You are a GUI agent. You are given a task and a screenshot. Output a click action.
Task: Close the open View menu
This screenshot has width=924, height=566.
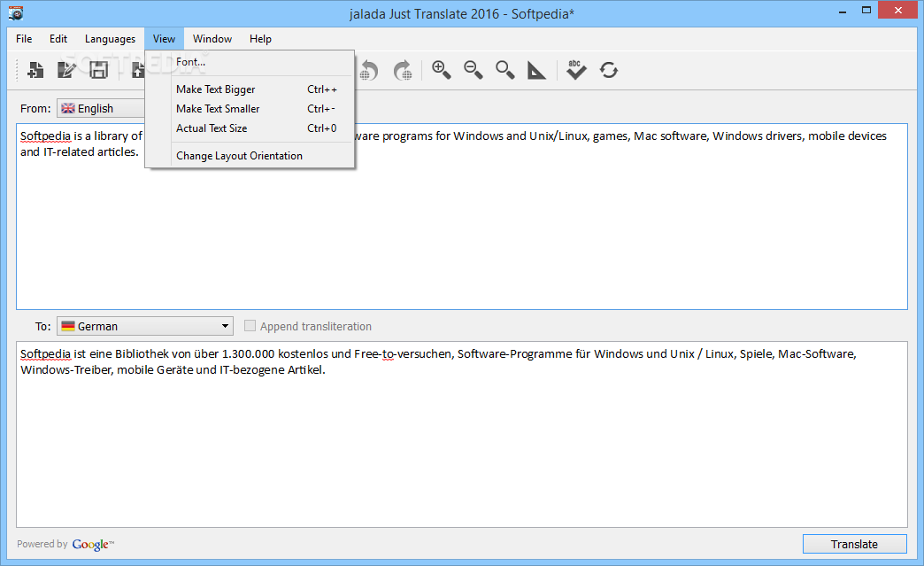pyautogui.click(x=164, y=39)
